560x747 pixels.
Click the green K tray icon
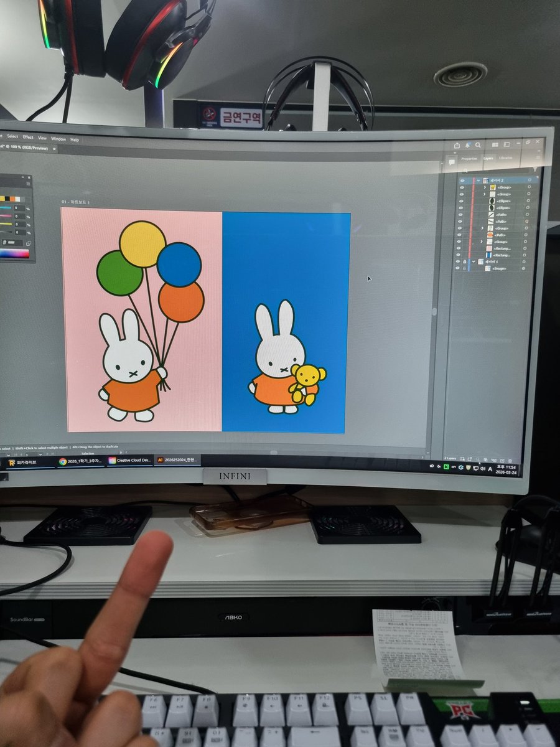(446, 466)
